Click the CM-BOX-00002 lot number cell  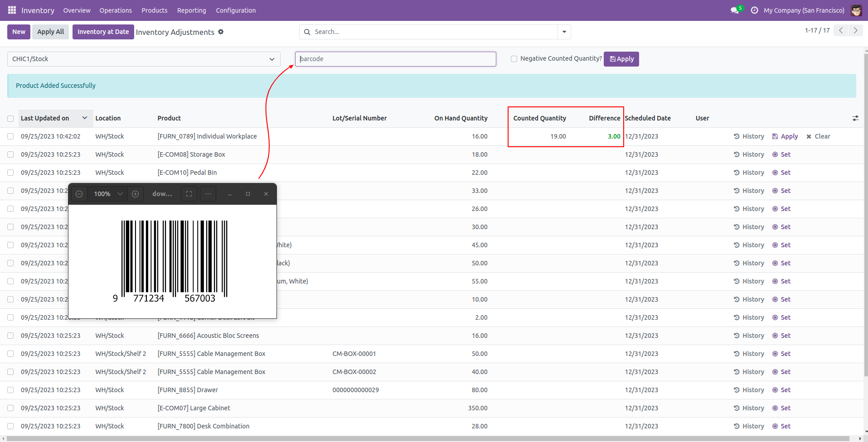(x=354, y=372)
